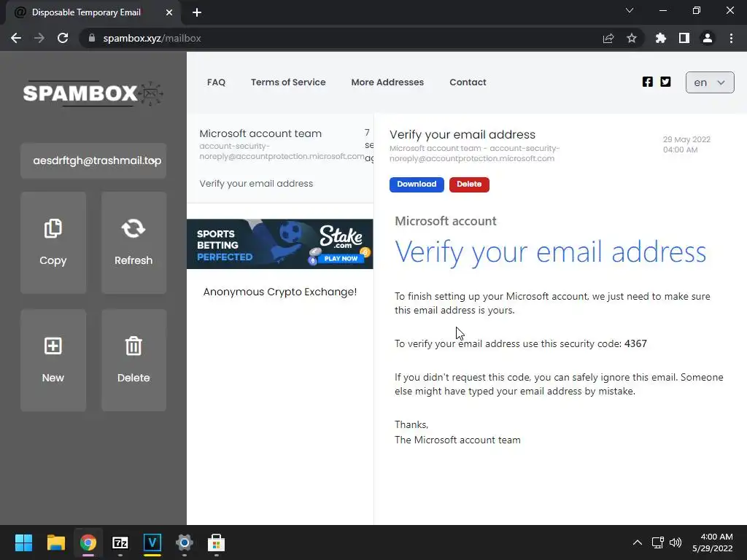Click the red Delete email button
The image size is (747, 560).
point(469,184)
